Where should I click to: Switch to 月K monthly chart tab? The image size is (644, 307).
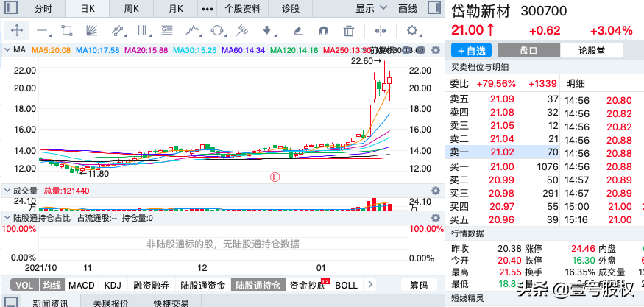[176, 8]
